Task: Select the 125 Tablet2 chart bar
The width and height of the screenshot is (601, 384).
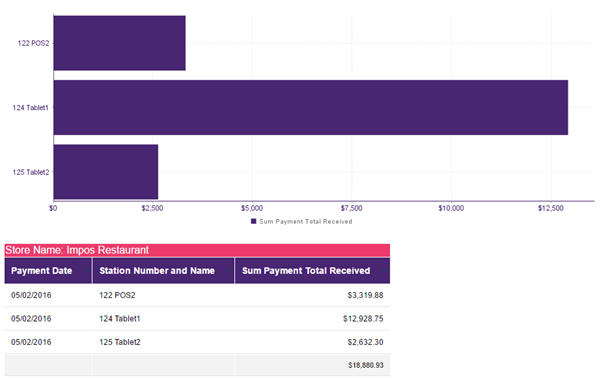Action: (x=106, y=172)
